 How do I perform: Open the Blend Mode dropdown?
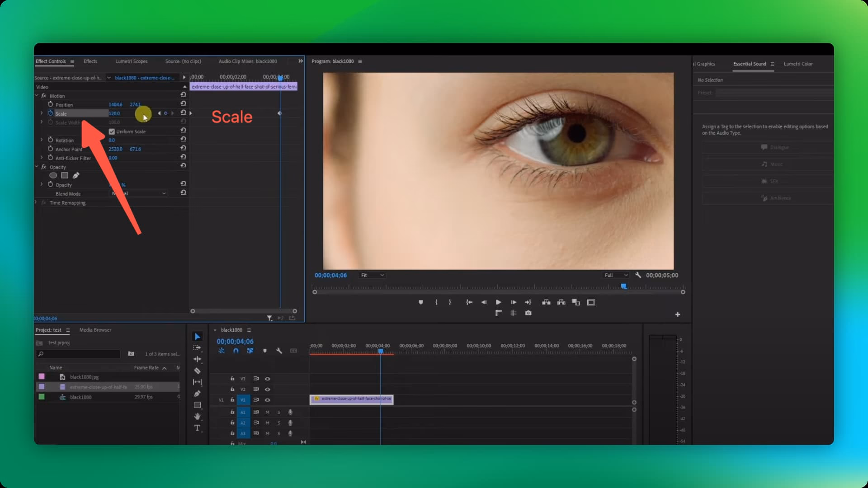click(x=138, y=193)
